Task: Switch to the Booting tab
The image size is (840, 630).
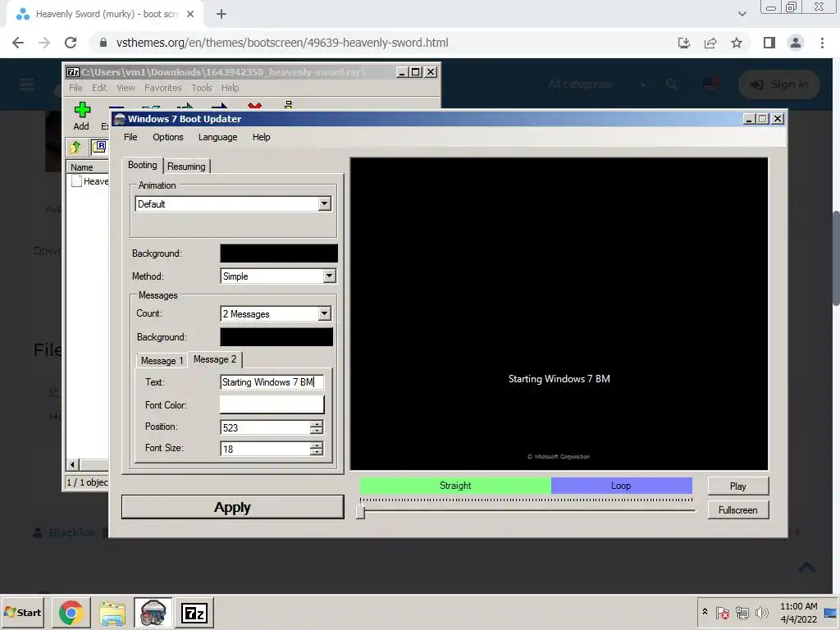Action: coord(143,165)
